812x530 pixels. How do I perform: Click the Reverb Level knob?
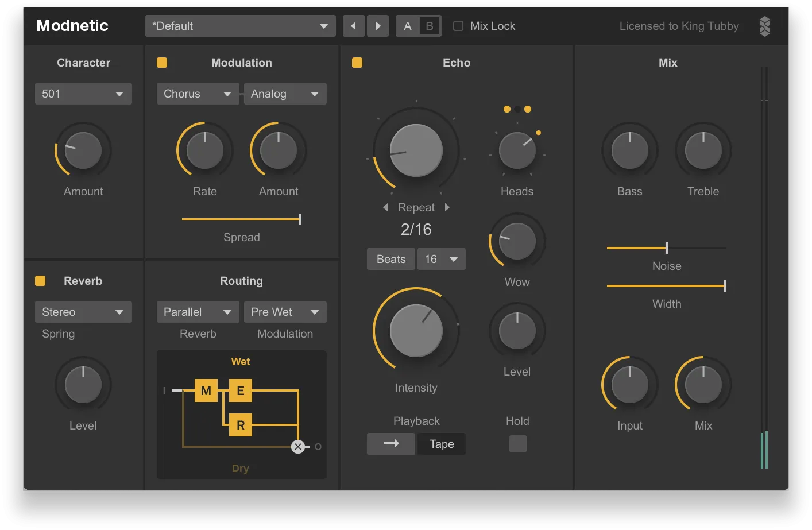click(83, 385)
